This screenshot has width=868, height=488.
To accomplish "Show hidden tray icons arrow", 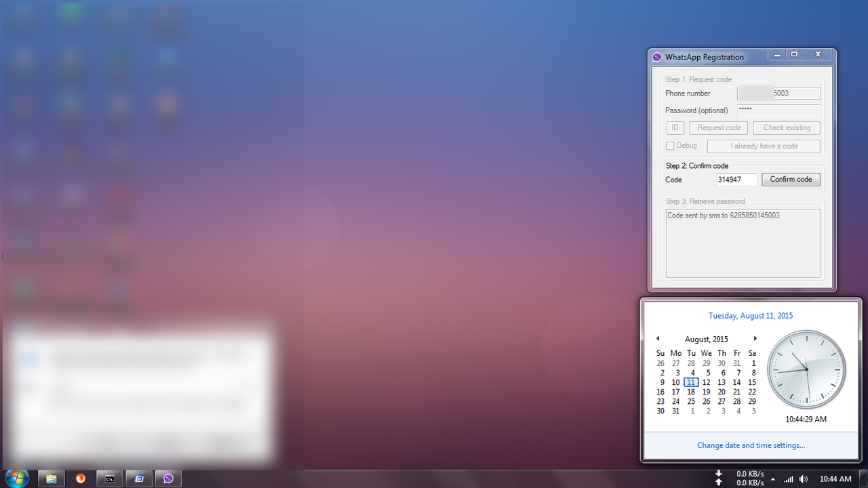I will [x=772, y=479].
